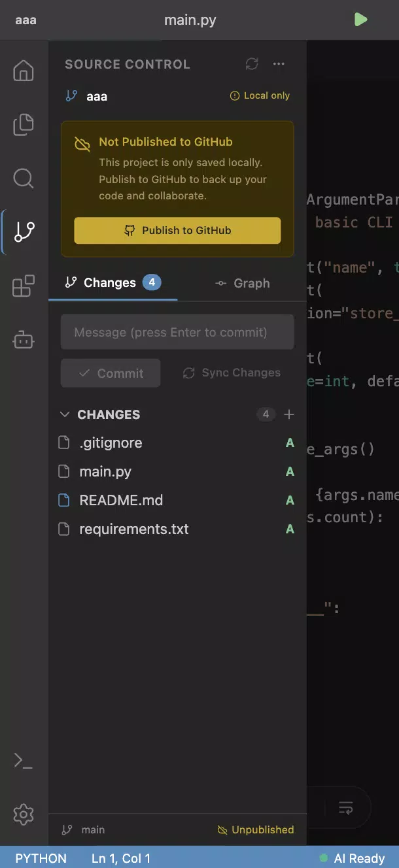
Task: Open the Home view in the sidebar
Action: 24,71
